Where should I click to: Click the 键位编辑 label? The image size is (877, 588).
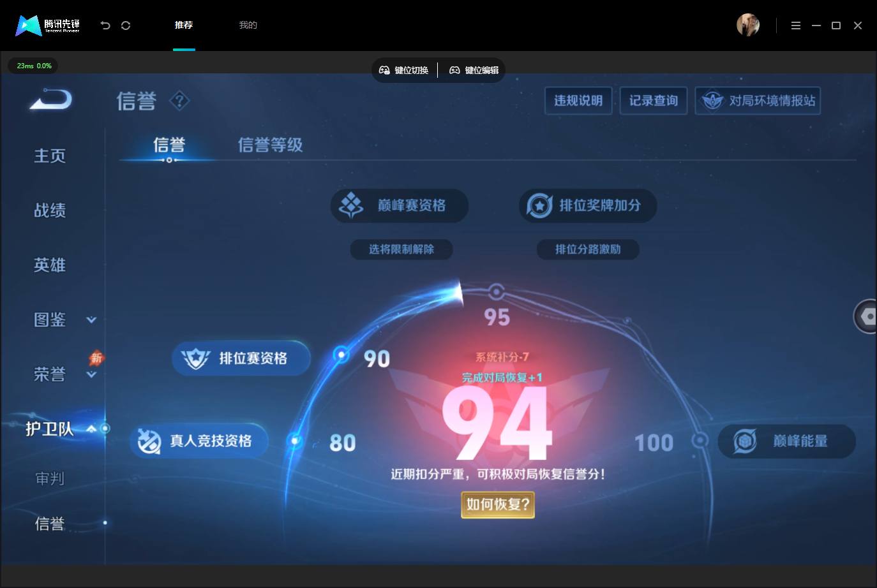click(482, 70)
